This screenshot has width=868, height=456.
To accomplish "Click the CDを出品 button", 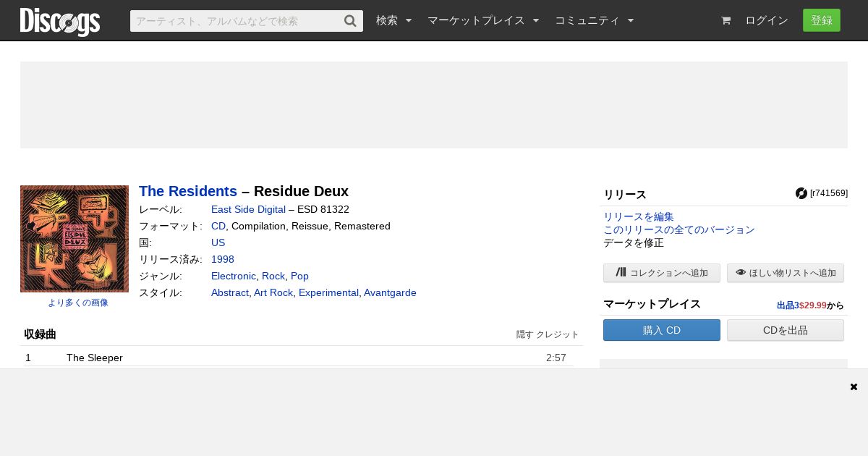I will [786, 330].
